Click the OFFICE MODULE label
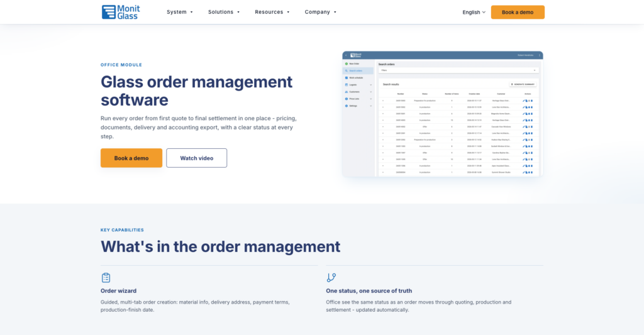Screen dimensions: 644x335 [x=121, y=65]
